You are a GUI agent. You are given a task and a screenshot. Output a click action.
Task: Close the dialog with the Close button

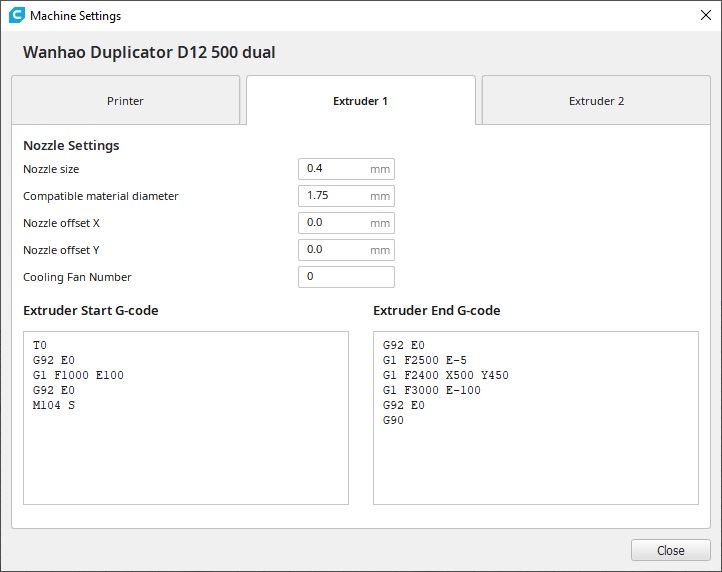click(670, 550)
